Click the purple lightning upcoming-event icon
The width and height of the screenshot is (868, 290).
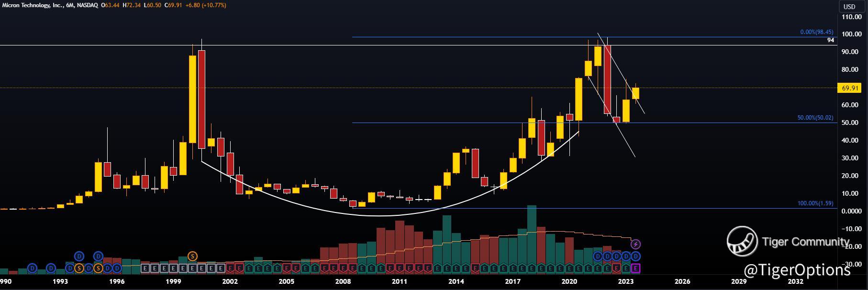pos(636,244)
